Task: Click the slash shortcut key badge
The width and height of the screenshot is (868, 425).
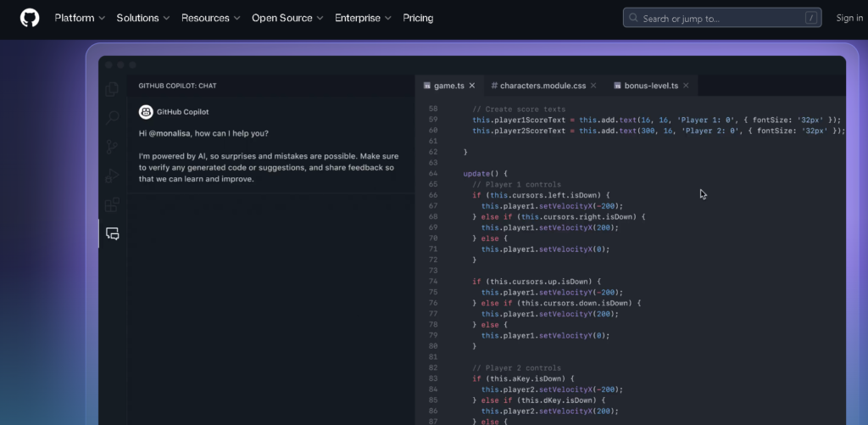Action: (811, 19)
